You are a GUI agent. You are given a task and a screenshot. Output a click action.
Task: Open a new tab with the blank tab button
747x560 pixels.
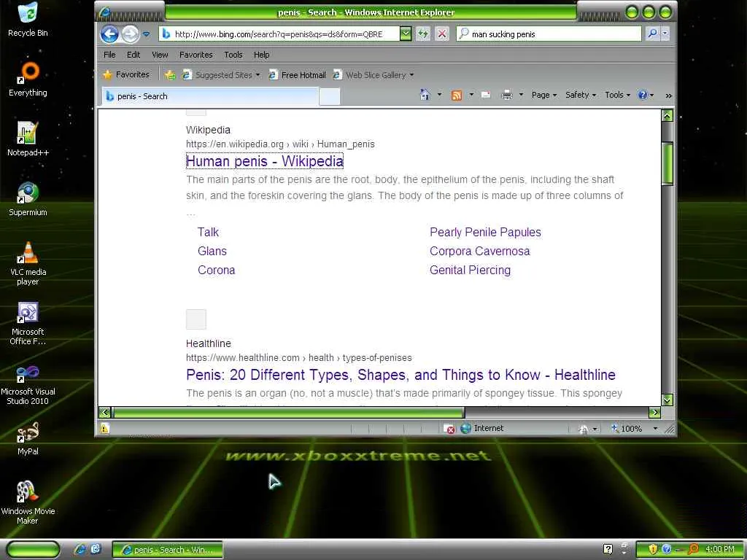coord(329,96)
